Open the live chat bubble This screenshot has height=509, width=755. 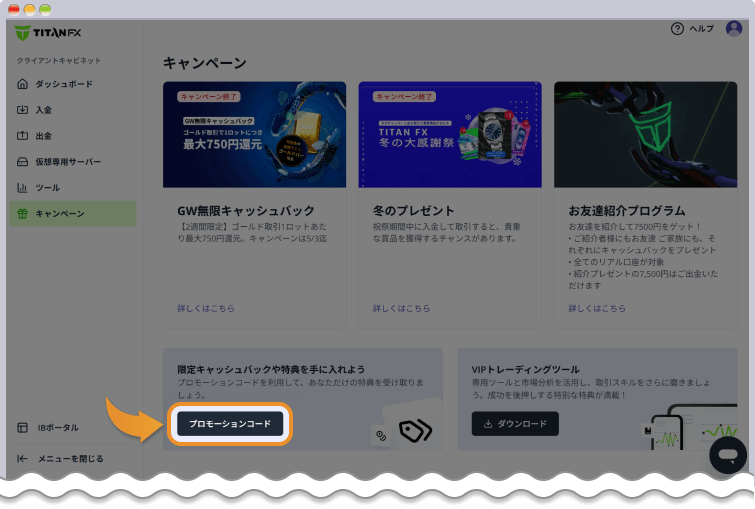tap(728, 455)
